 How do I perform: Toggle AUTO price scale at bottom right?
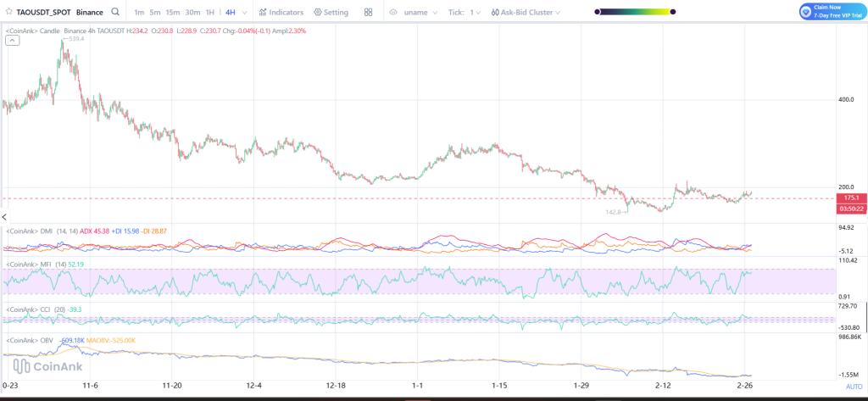click(854, 386)
